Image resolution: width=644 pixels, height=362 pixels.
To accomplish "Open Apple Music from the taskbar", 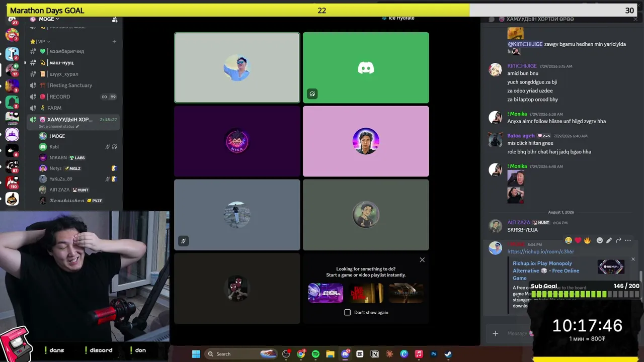I will 419,354.
